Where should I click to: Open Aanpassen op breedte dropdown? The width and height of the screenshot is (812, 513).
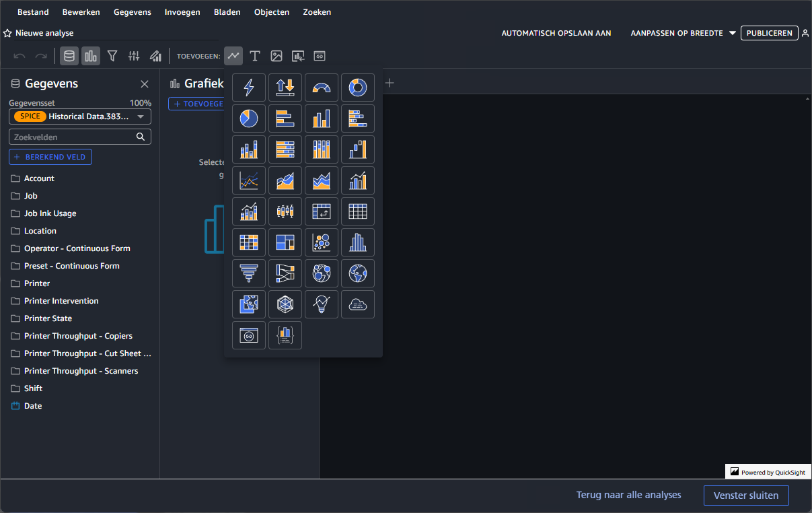click(683, 33)
